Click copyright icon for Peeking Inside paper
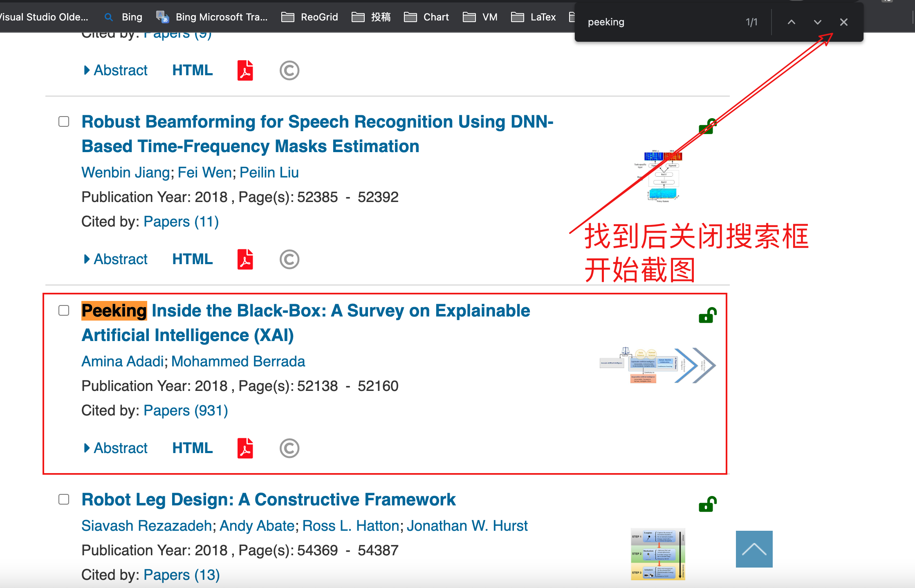 (289, 448)
